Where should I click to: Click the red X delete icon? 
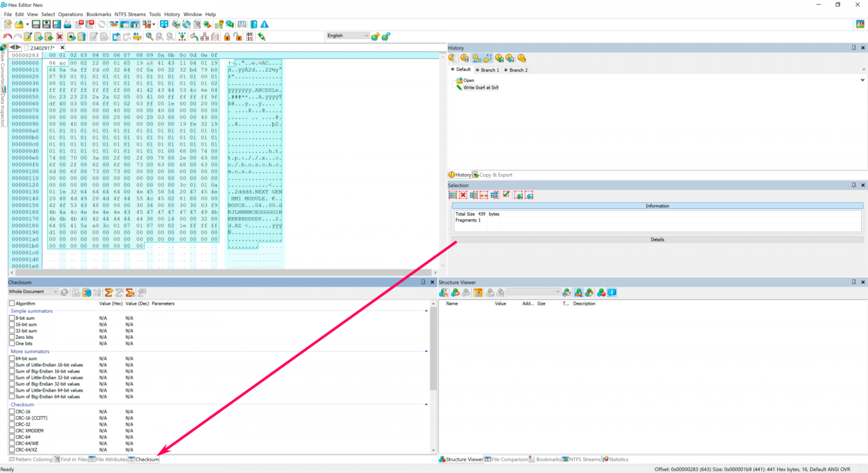60,36
